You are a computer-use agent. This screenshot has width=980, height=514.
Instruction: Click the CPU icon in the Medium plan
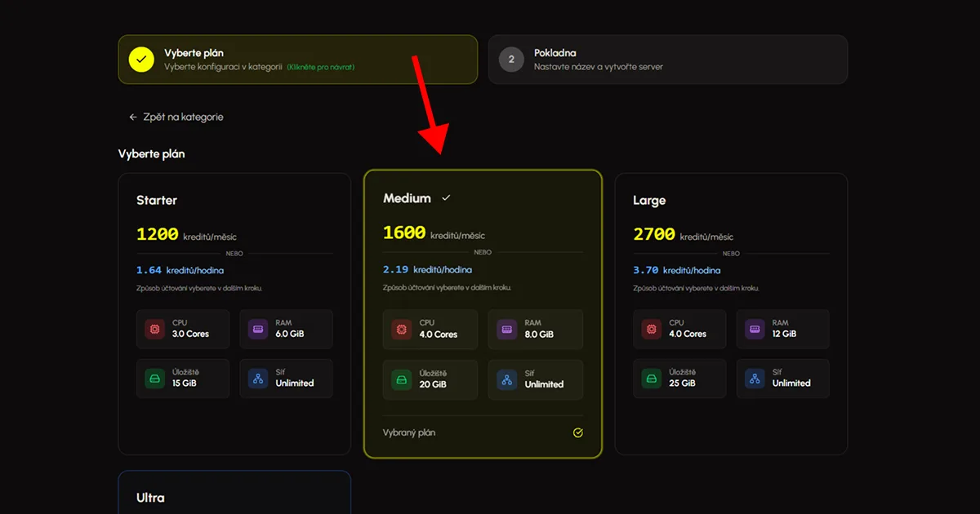pos(402,329)
